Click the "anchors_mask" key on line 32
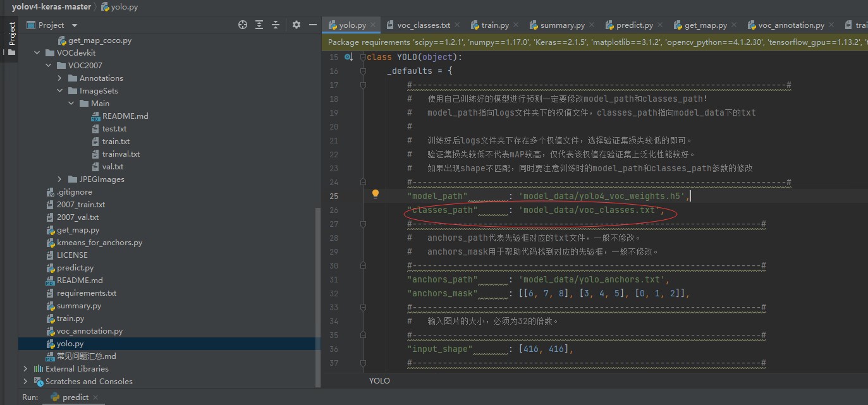 tap(443, 293)
